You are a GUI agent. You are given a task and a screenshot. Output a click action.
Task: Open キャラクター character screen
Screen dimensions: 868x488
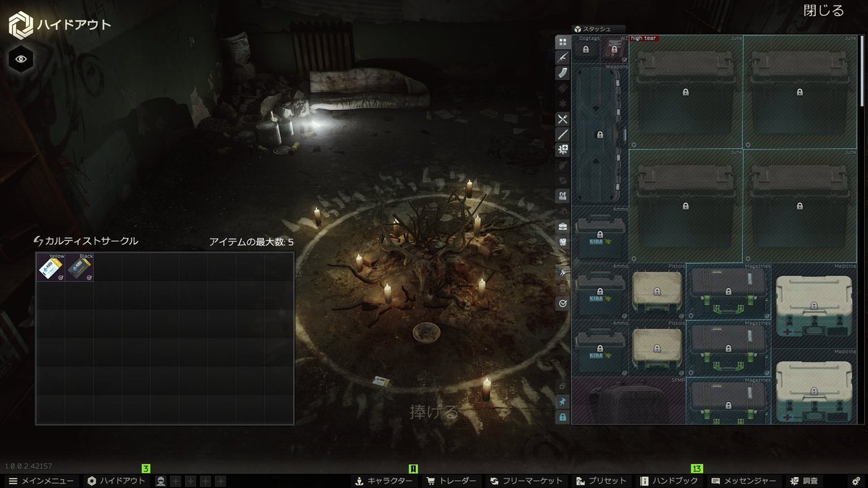[x=383, y=481]
